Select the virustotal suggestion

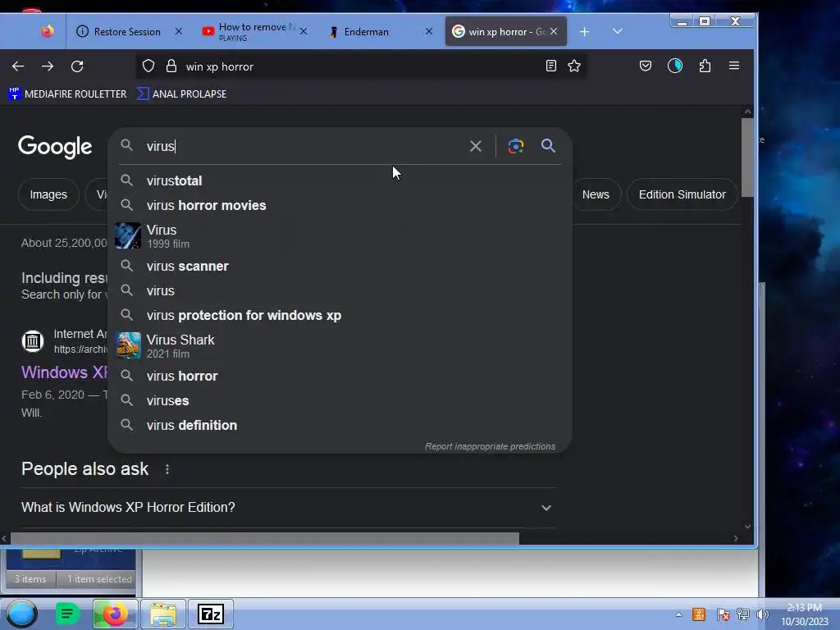[x=340, y=180]
